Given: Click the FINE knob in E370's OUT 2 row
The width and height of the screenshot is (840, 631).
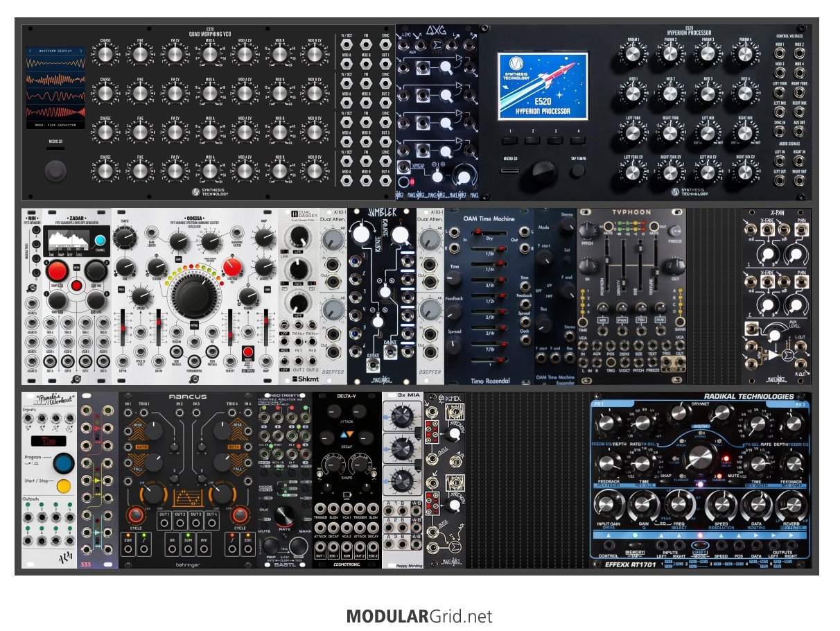Looking at the screenshot, I should [x=140, y=92].
